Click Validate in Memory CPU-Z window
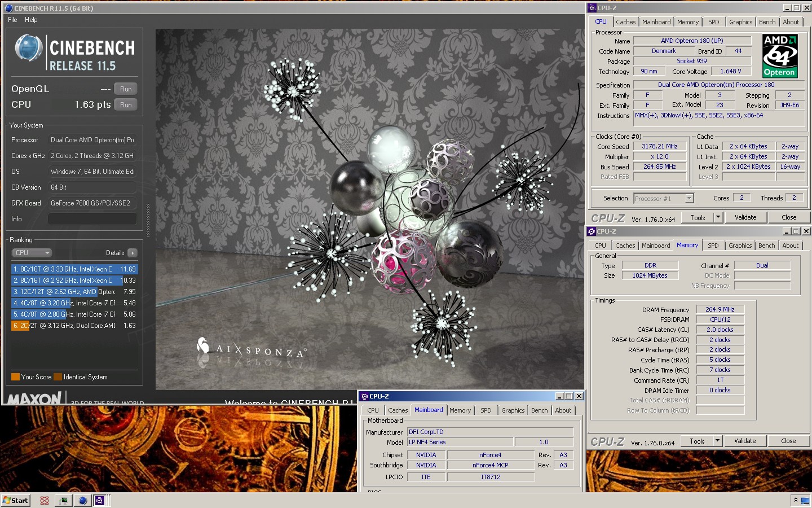Viewport: 812px width, 508px height. pyautogui.click(x=745, y=441)
